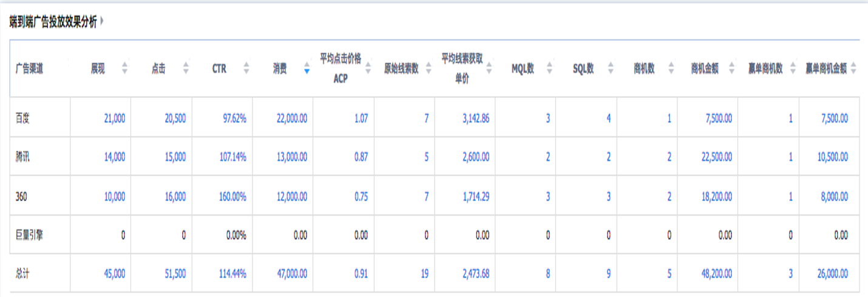This screenshot has height=297, width=868.
Task: Open 百度 展现 value 21,000
Action: [x=115, y=118]
